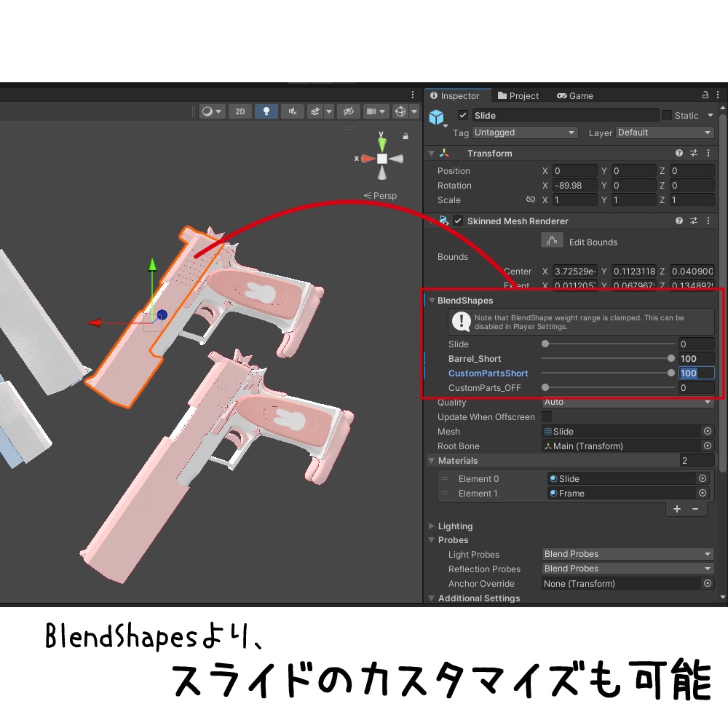The height and width of the screenshot is (728, 728).
Task: Toggle scene audio mute icon
Action: (x=292, y=111)
